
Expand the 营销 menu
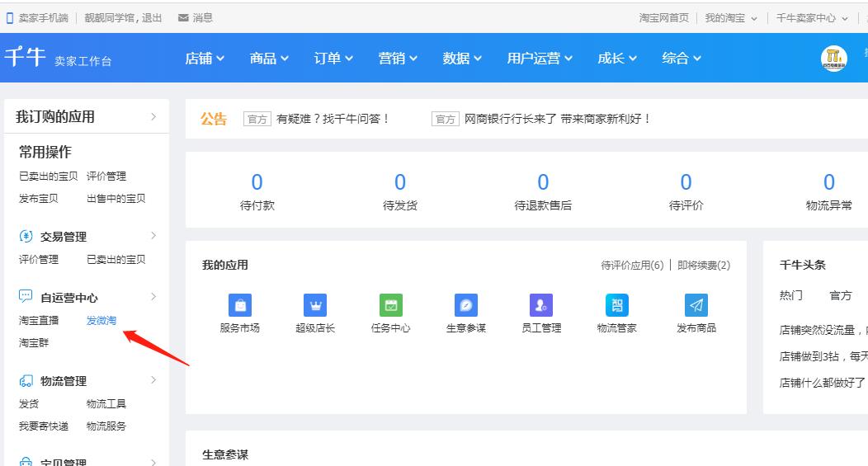pyautogui.click(x=398, y=58)
